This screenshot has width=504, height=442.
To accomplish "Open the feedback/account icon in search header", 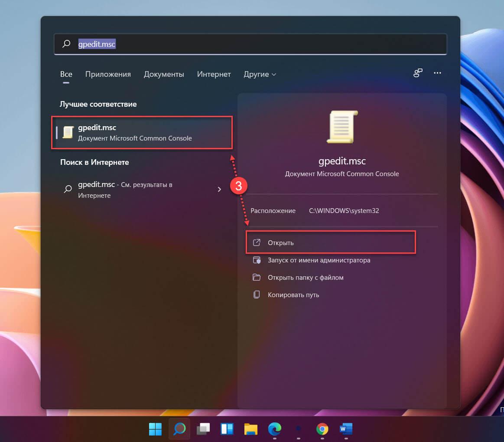I will [x=418, y=73].
